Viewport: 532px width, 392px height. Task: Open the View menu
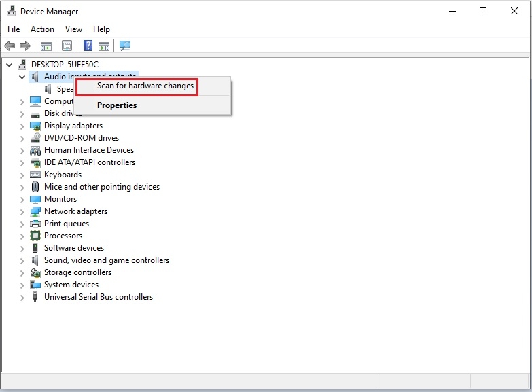[x=73, y=29]
